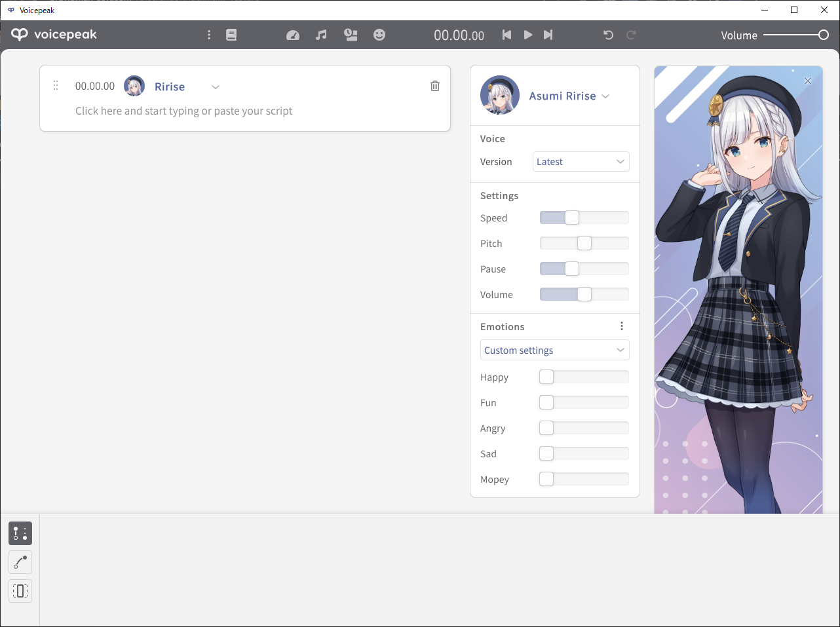Skip to beginning of playback

(x=506, y=35)
